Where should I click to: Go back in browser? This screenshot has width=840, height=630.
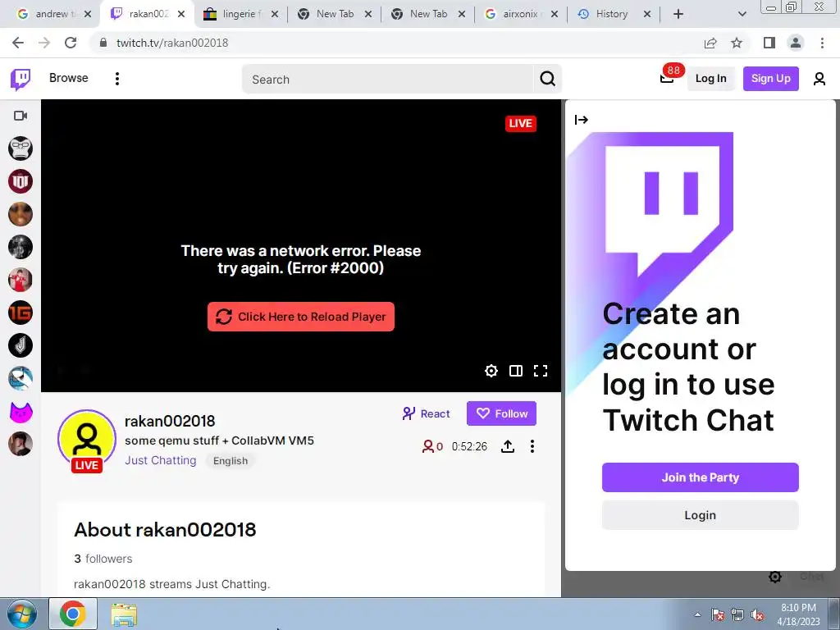(x=18, y=43)
